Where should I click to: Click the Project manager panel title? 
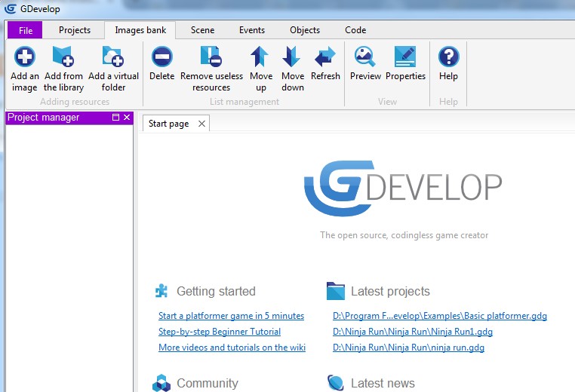point(43,118)
